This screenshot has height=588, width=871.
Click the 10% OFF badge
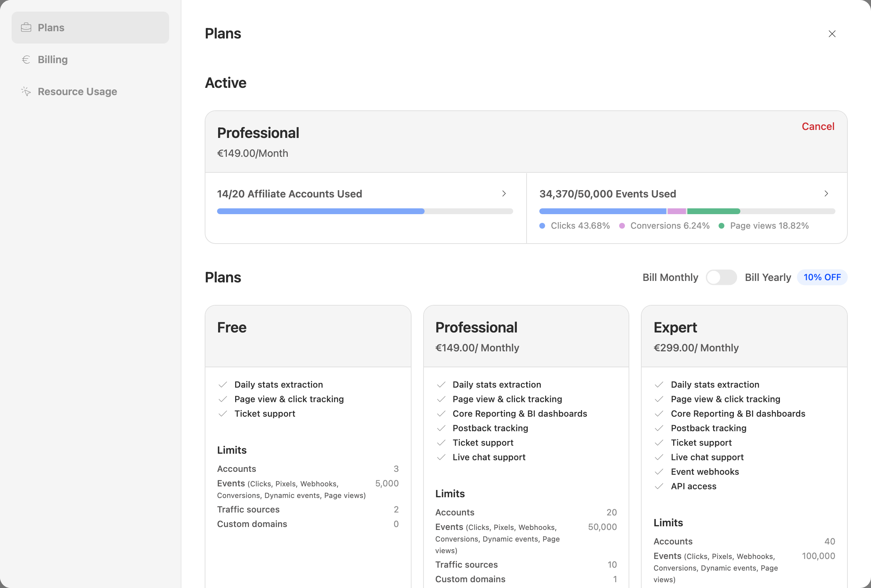pyautogui.click(x=822, y=277)
